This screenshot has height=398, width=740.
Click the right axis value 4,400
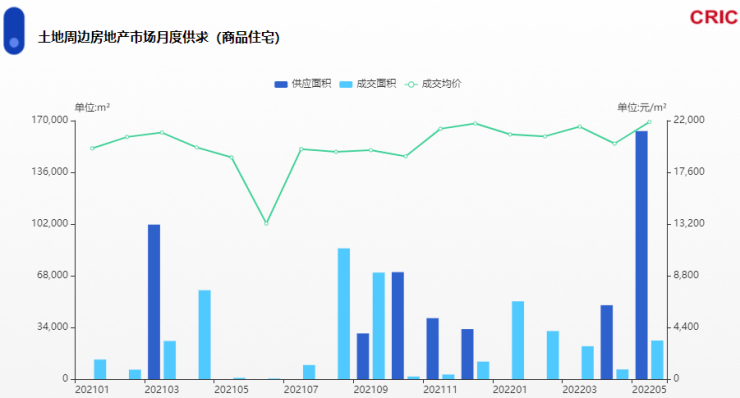pos(686,327)
